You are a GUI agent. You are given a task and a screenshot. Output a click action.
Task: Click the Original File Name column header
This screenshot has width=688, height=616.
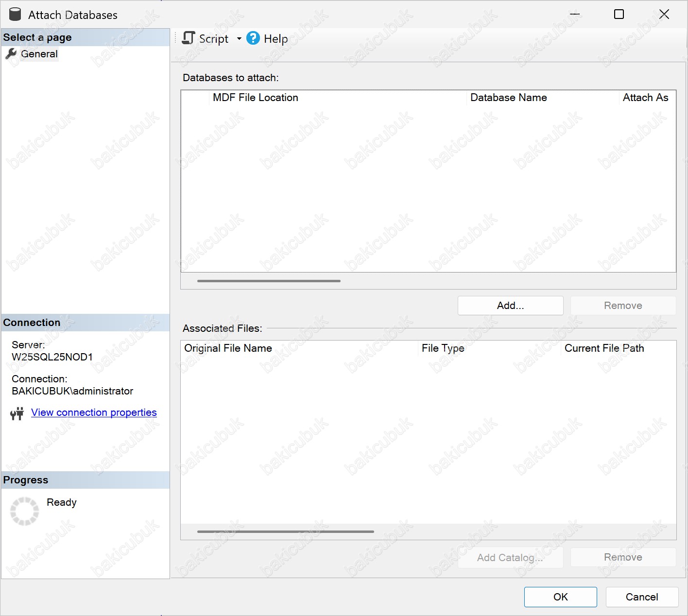228,348
